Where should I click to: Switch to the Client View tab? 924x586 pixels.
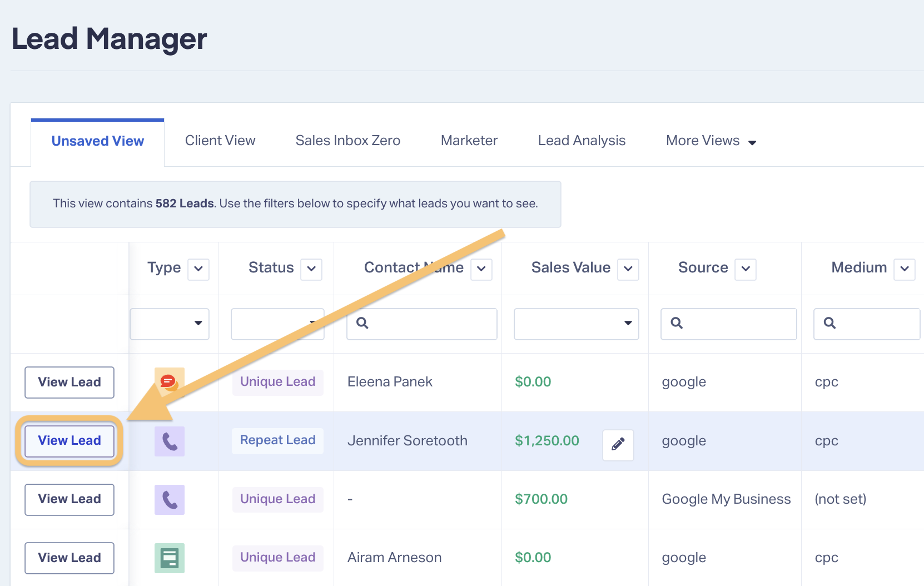(x=220, y=141)
